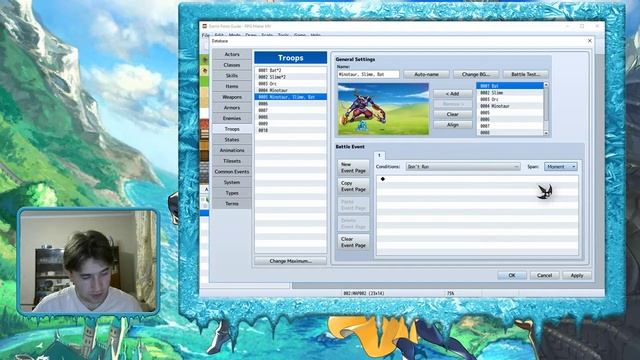Select the Slime sprite in troop preview
Screen dimensions: 640x360
pos(361,125)
